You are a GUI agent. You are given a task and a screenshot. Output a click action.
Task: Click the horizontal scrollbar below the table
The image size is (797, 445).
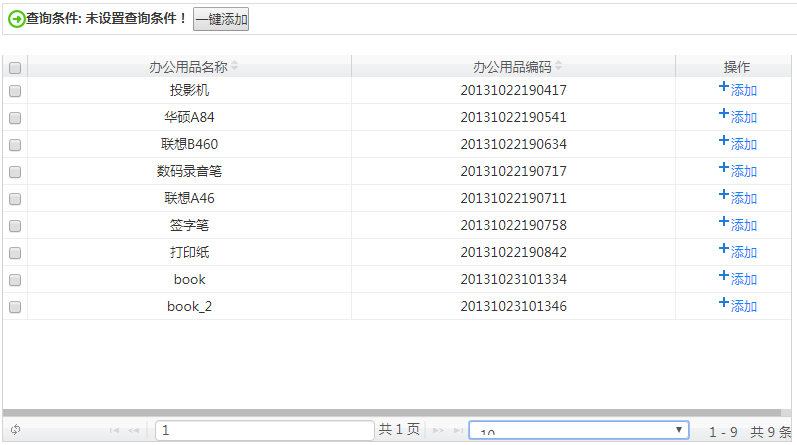tap(390, 412)
